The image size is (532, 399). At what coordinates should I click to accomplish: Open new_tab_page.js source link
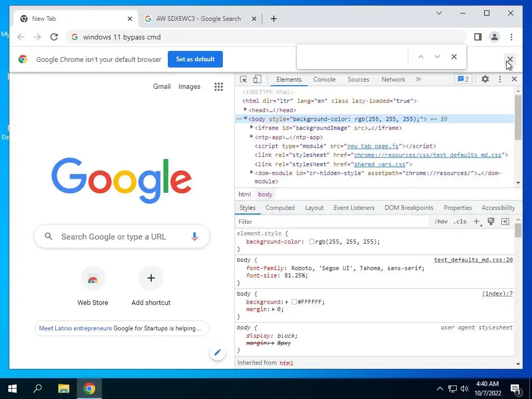click(x=373, y=146)
